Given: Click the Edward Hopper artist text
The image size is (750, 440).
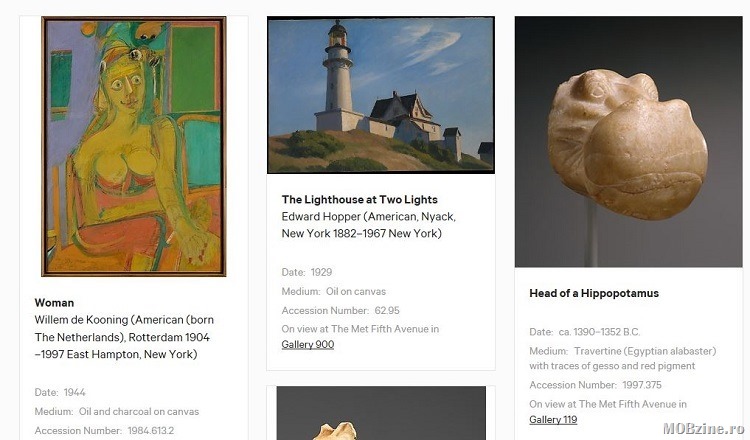Looking at the screenshot, I should tap(368, 225).
